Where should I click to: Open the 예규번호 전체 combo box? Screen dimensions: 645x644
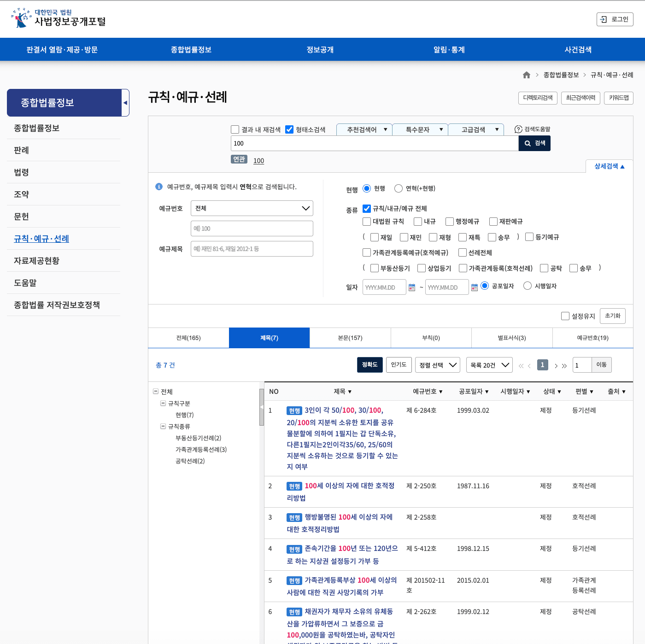(252, 208)
